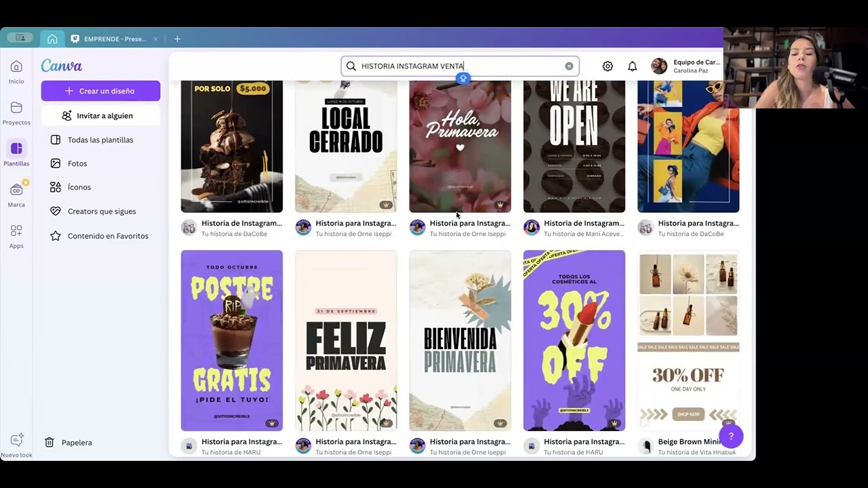Screen dimensions: 868x488
Task: Click Invitar a alguien
Action: coord(100,116)
